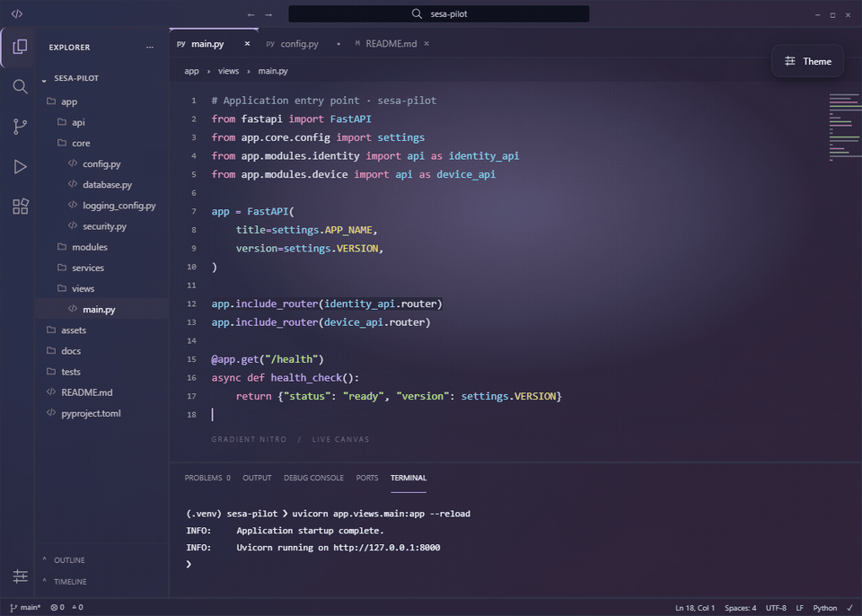Open pyproject.toml file
The width and height of the screenshot is (862, 616).
coord(101,414)
